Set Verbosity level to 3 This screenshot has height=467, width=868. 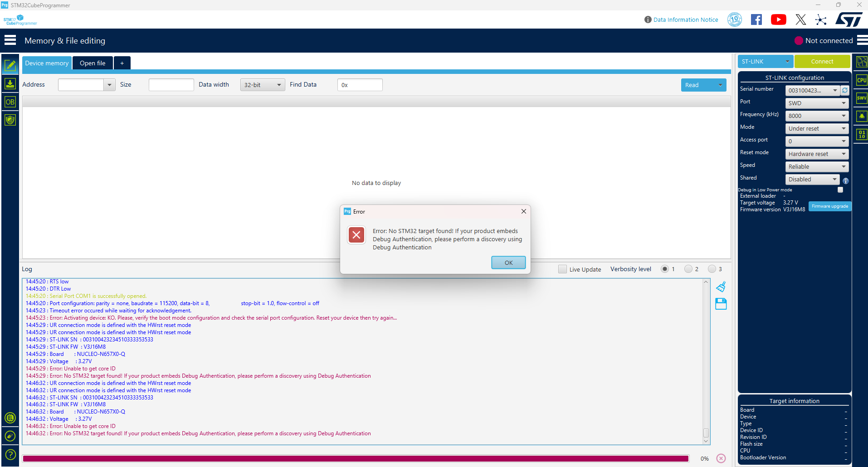(712, 269)
